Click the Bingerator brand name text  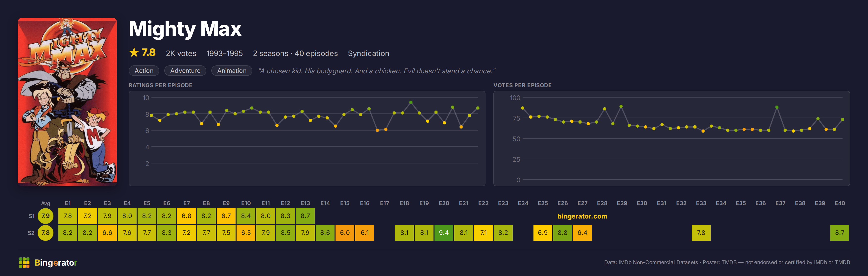tap(56, 263)
